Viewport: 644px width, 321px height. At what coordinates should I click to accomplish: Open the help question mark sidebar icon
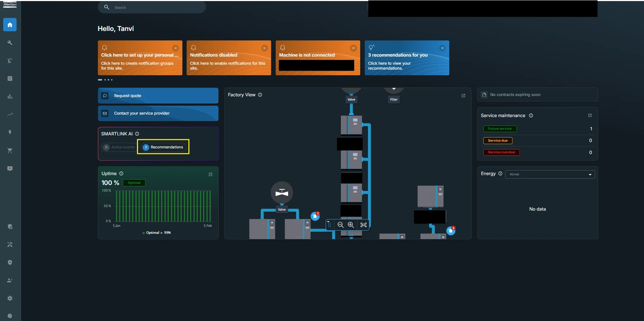[x=10, y=316]
